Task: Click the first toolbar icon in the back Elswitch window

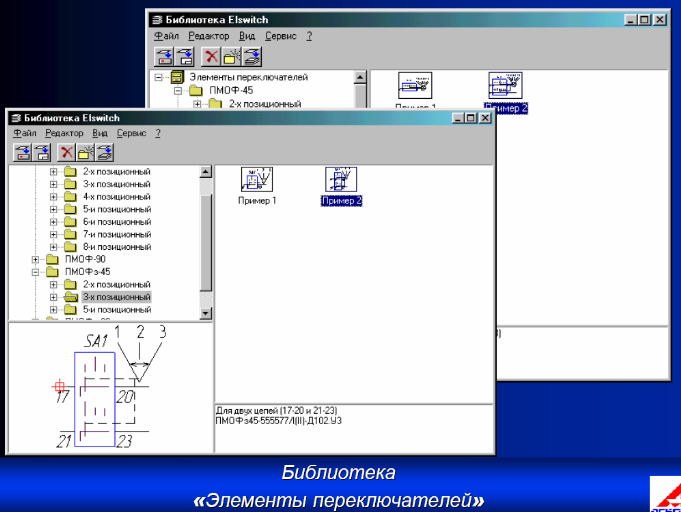Action: tap(164, 56)
